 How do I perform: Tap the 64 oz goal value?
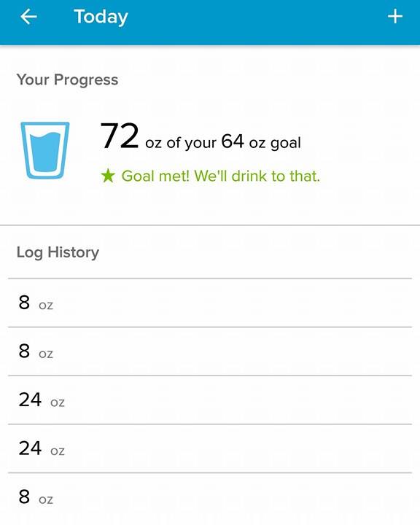233,141
